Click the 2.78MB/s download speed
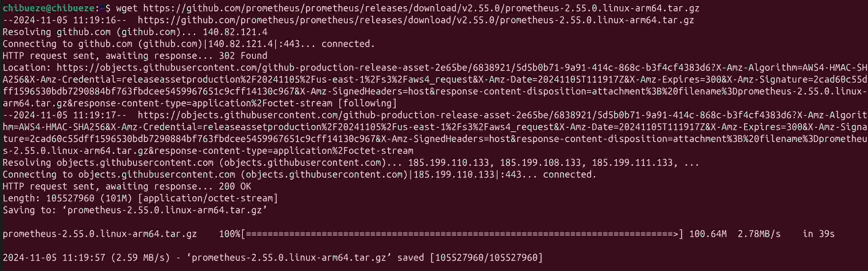Screen dimensions: 868x271 coord(759,234)
